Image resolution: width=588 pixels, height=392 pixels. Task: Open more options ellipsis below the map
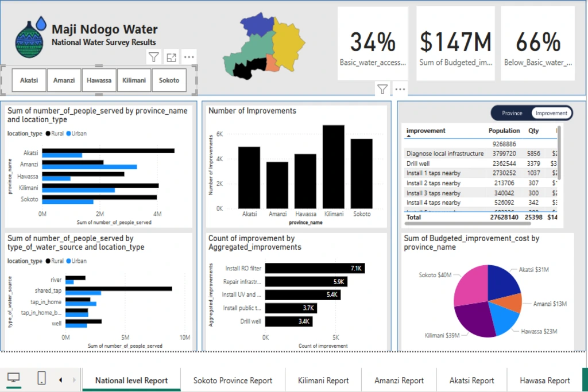pyautogui.click(x=400, y=89)
